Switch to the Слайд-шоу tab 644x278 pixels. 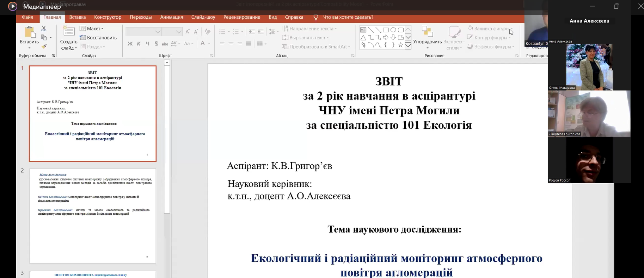[203, 17]
